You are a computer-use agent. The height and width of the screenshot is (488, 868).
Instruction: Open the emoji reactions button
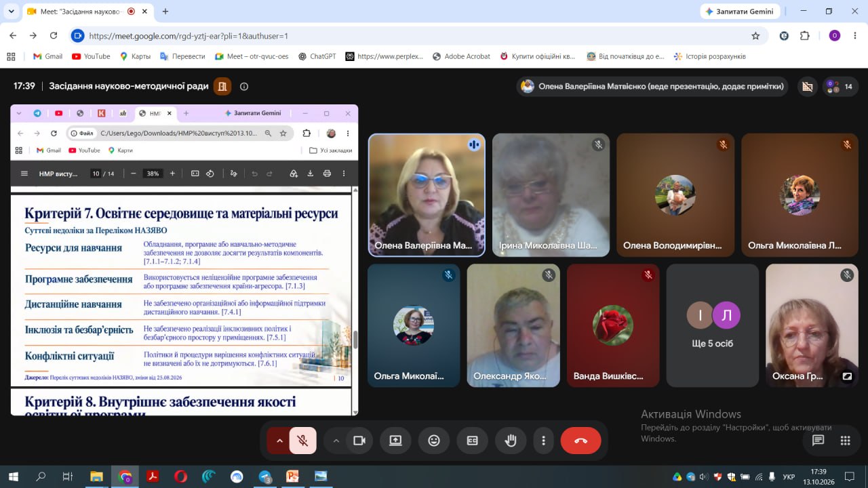point(434,441)
